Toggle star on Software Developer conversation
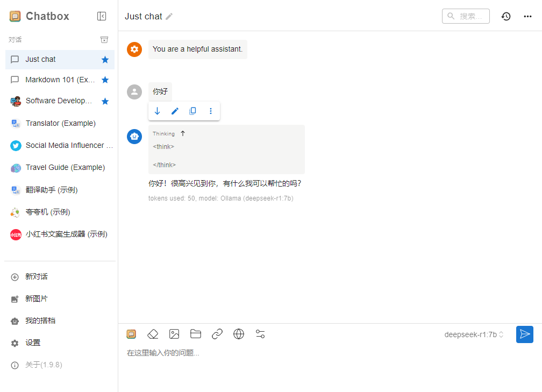The width and height of the screenshot is (542, 392). (105, 101)
